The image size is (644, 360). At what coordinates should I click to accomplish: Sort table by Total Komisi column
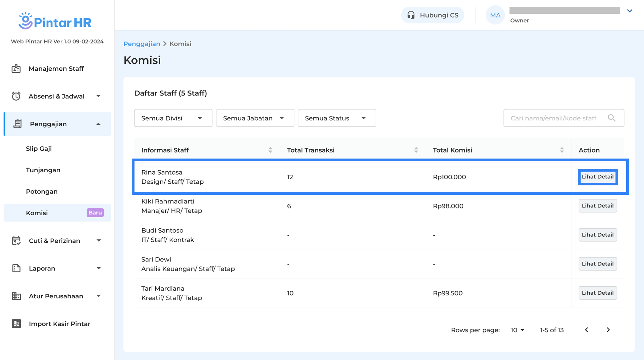[x=561, y=150]
